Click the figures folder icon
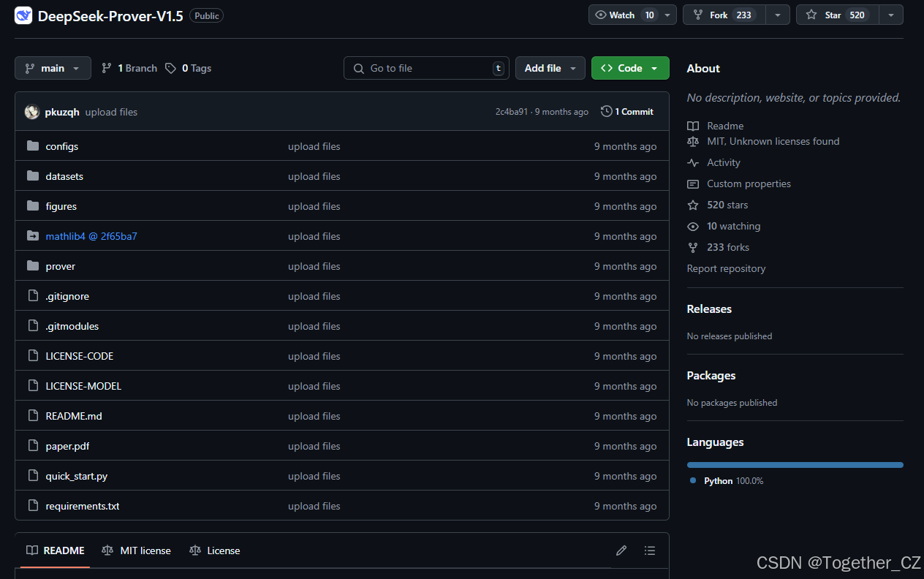Screen dimensions: 924x579 (x=32, y=206)
